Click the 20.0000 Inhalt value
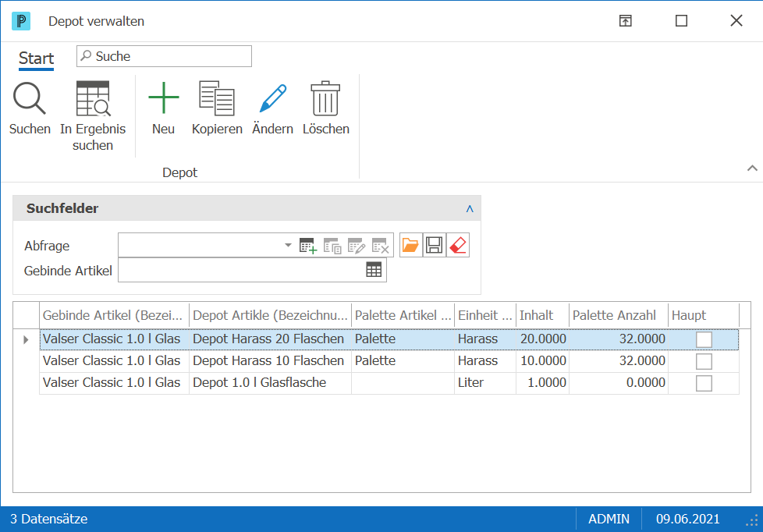This screenshot has height=532, width=763. [543, 339]
